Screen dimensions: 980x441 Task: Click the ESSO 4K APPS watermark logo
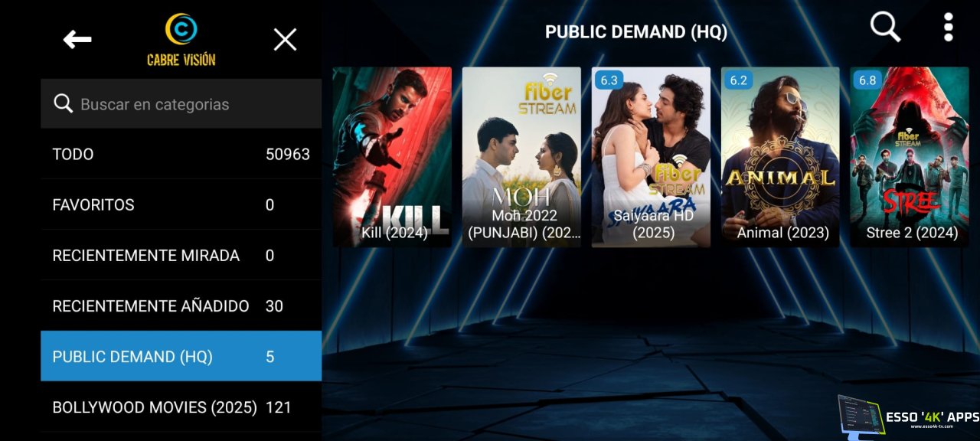(908, 416)
